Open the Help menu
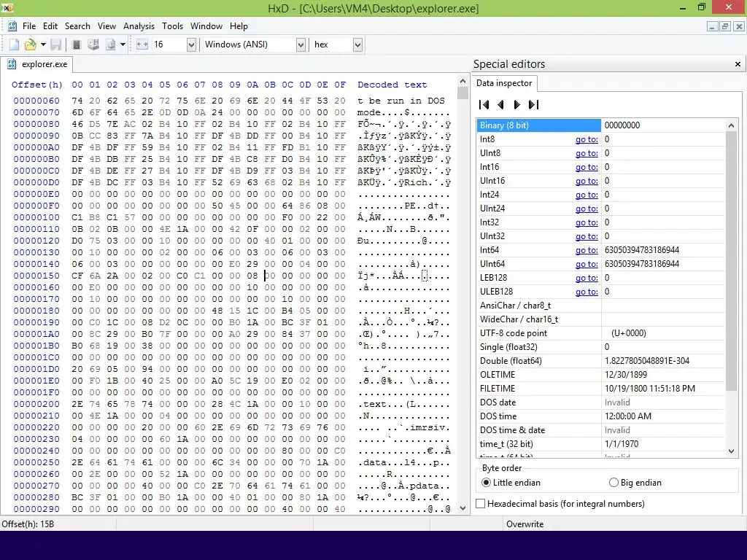 click(239, 26)
